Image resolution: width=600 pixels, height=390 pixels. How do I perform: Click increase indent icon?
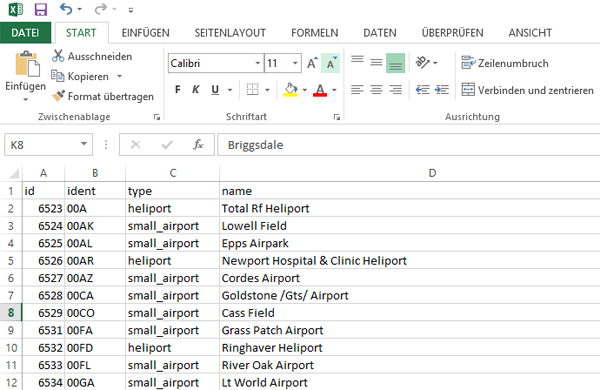pyautogui.click(x=442, y=90)
